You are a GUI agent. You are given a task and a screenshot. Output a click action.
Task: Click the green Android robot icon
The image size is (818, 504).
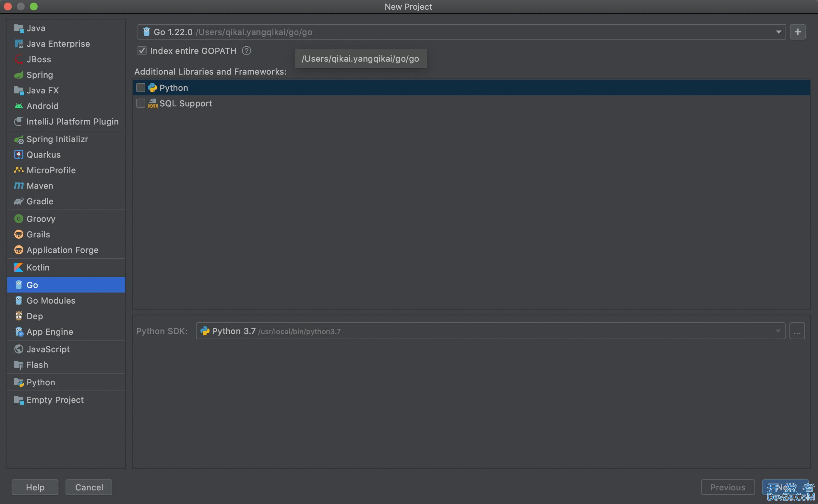click(x=19, y=106)
